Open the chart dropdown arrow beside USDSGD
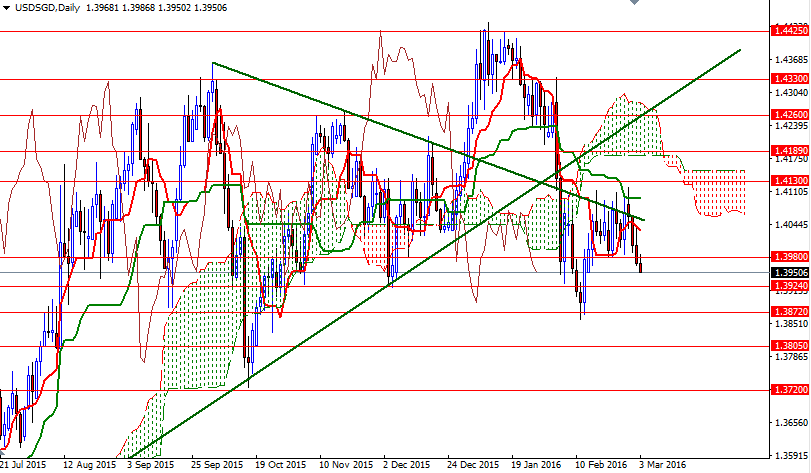Viewport: 811px width, 473px height. pos(6,8)
